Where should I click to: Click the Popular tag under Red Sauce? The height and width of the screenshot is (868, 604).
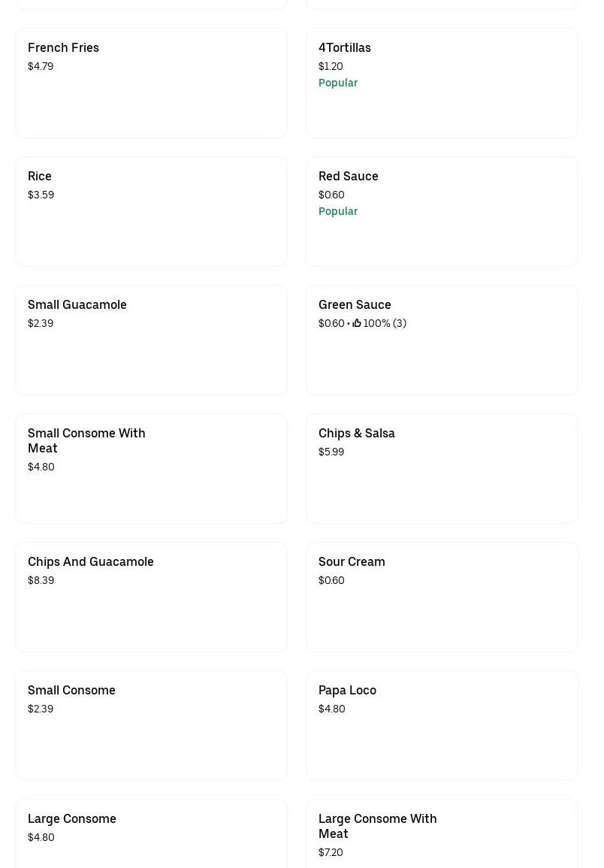tap(337, 211)
